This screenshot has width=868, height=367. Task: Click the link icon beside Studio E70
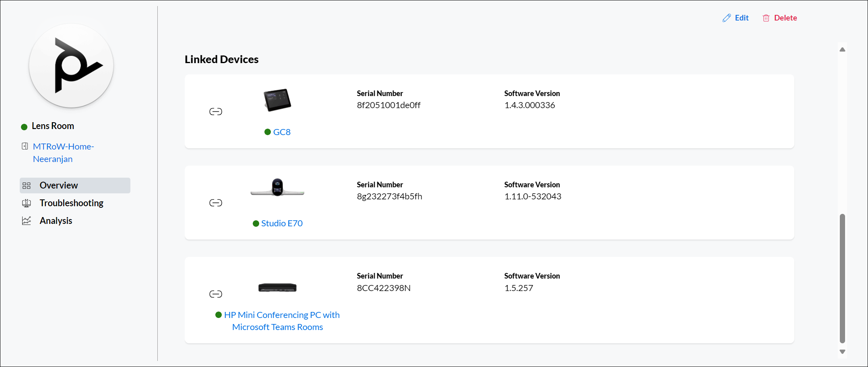pos(216,203)
